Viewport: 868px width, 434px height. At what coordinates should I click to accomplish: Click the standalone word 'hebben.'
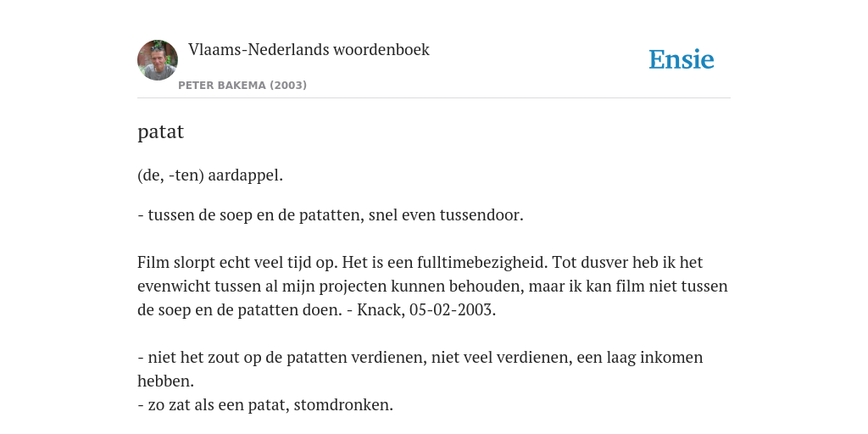165,381
